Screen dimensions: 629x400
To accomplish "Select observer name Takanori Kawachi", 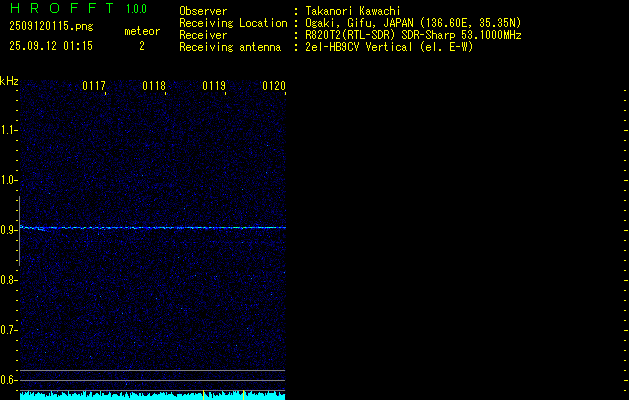I will point(353,11).
